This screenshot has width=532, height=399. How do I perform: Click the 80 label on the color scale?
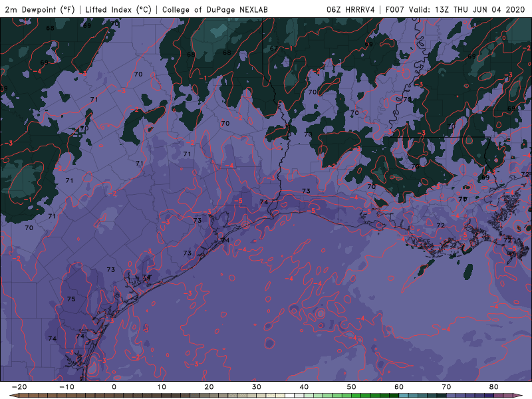494,387
